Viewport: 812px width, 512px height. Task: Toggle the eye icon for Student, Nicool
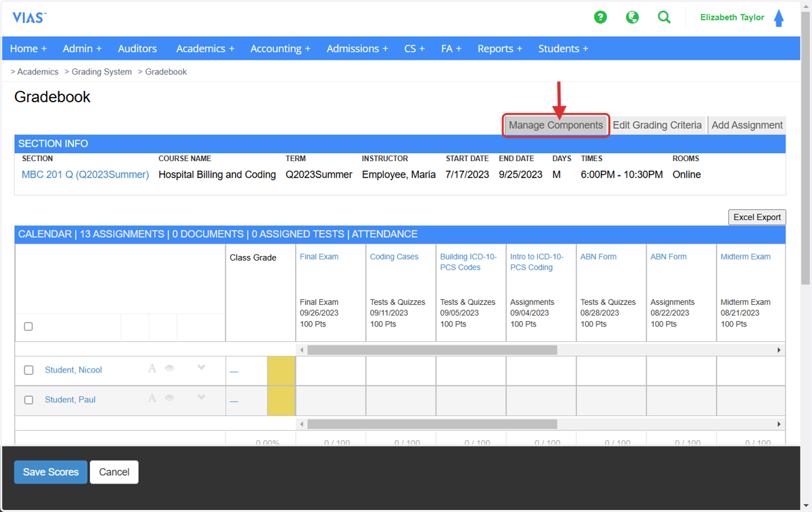(x=170, y=368)
